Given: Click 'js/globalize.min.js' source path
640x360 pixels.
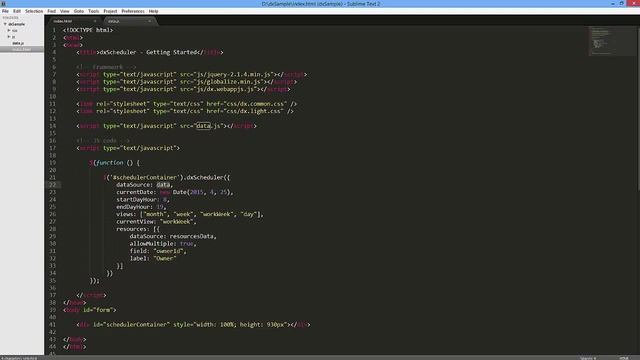Looking at the screenshot, I should tap(228, 82).
